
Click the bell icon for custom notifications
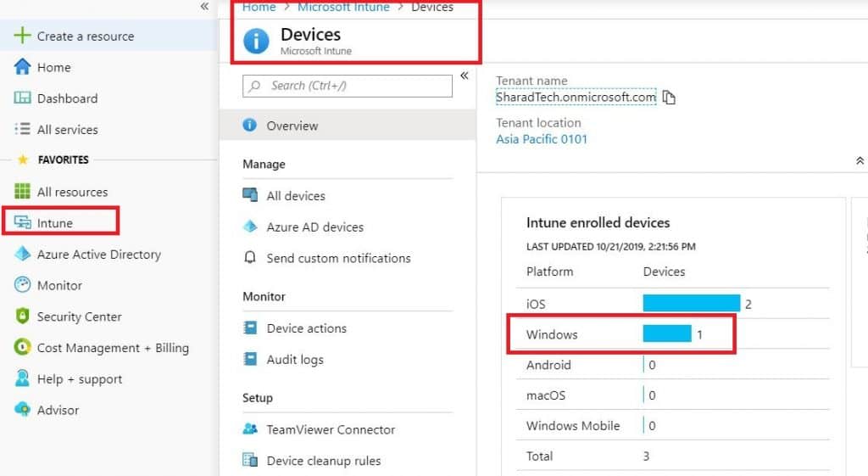coord(250,258)
